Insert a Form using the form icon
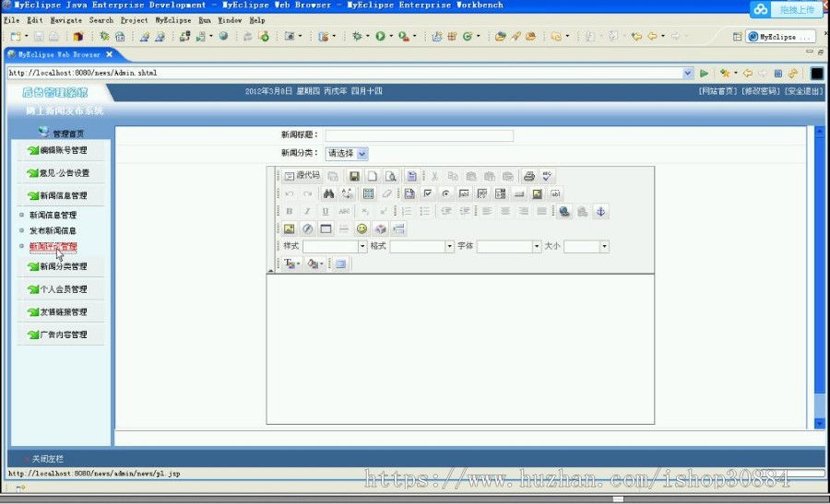This screenshot has height=504, width=830. 409,193
